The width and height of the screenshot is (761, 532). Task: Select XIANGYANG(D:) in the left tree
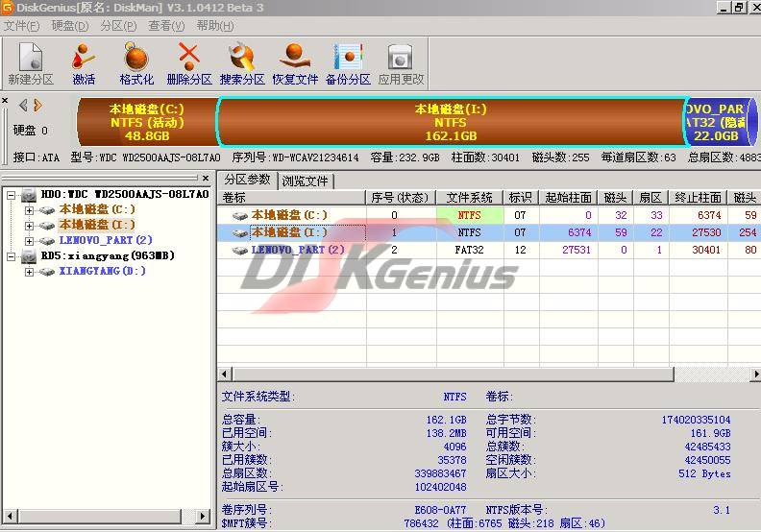[x=102, y=271]
